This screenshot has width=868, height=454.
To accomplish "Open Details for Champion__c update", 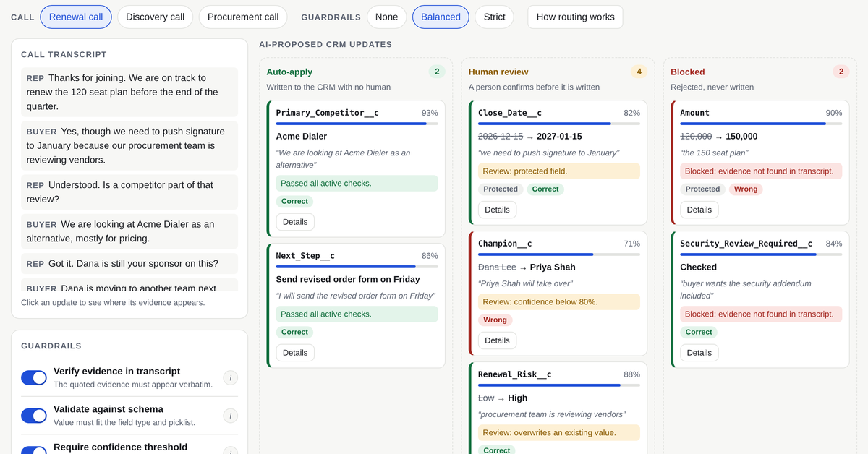I will pos(497,340).
